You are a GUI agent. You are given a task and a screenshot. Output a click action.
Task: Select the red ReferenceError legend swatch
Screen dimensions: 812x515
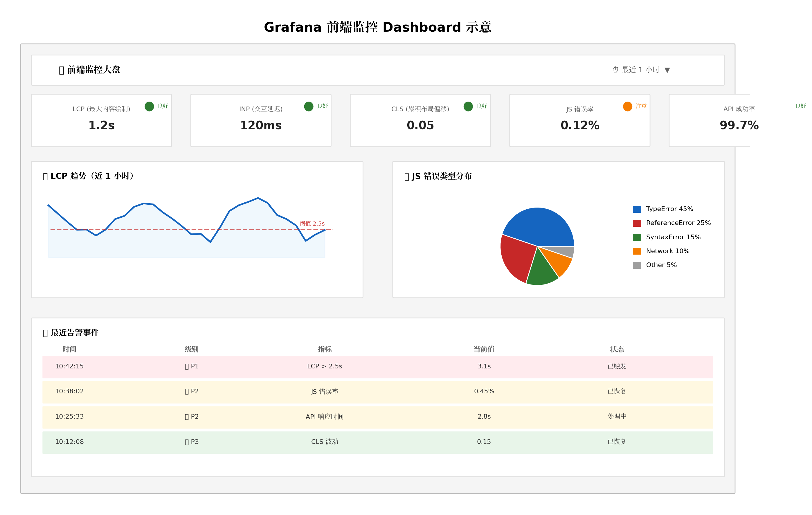(637, 223)
